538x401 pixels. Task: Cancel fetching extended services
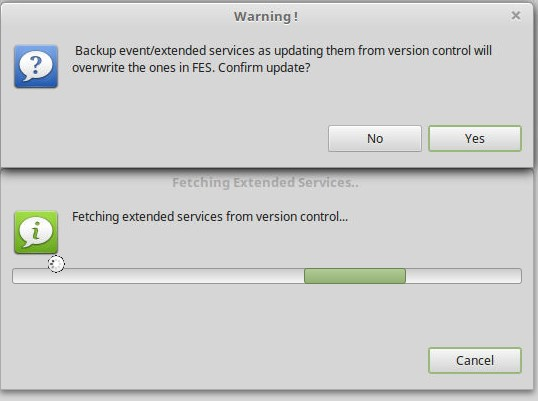tap(475, 361)
